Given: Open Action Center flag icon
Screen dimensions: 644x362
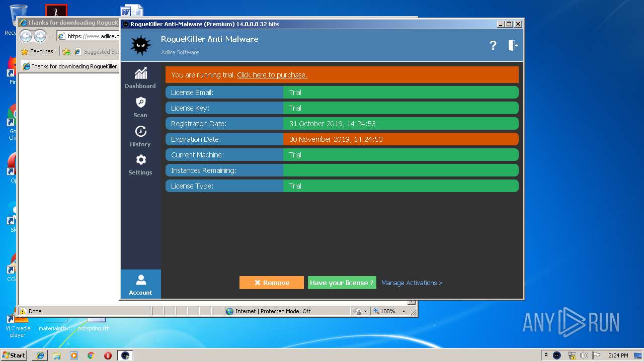Looking at the screenshot, I should click(x=596, y=355).
